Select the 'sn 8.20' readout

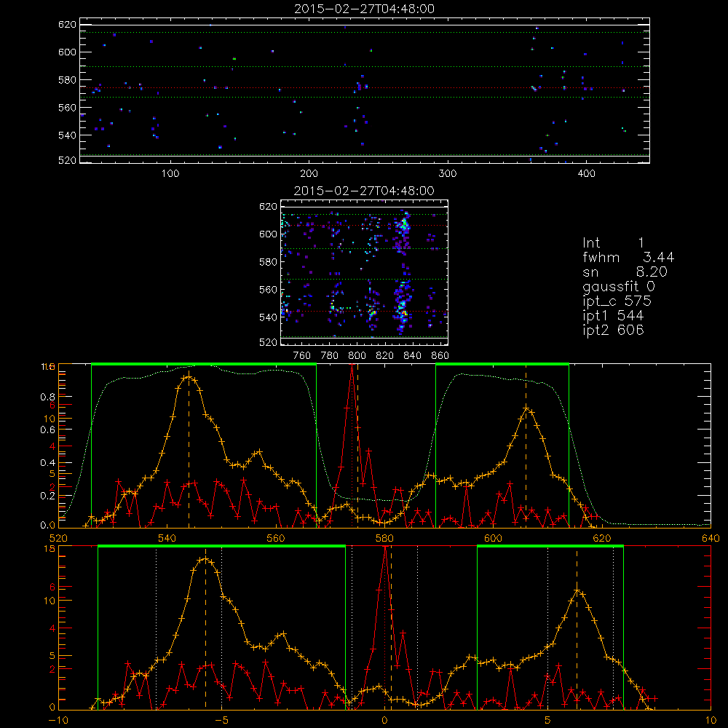coord(625,272)
